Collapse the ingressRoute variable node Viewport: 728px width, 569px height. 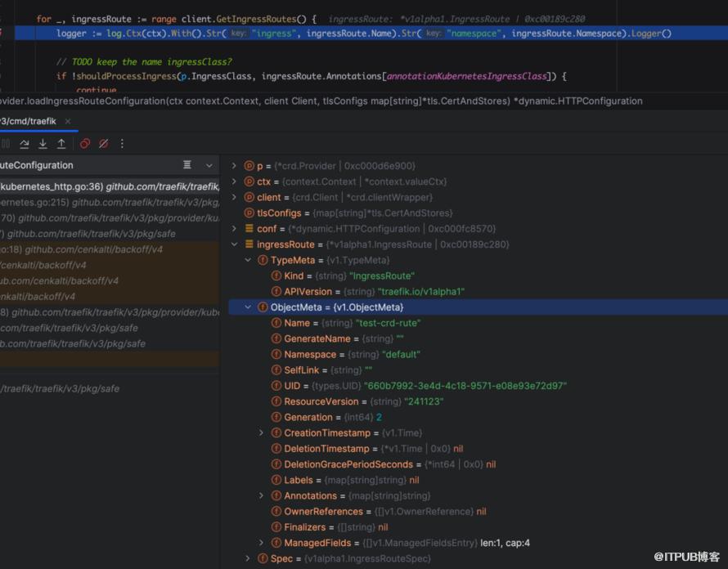coord(234,244)
